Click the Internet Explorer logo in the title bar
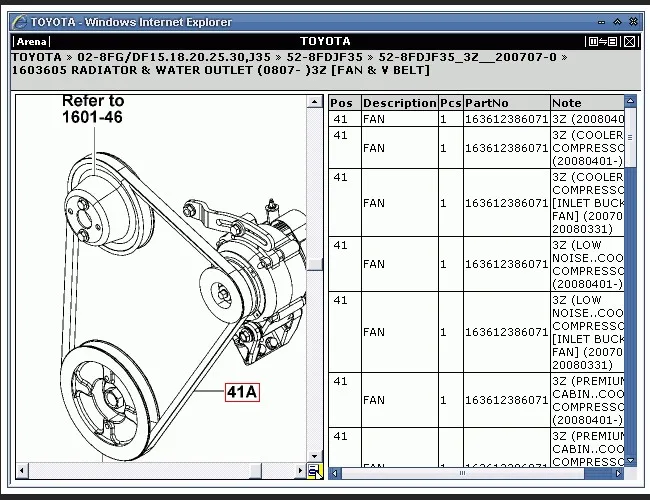Screen dimensions: 650x500 19,22
